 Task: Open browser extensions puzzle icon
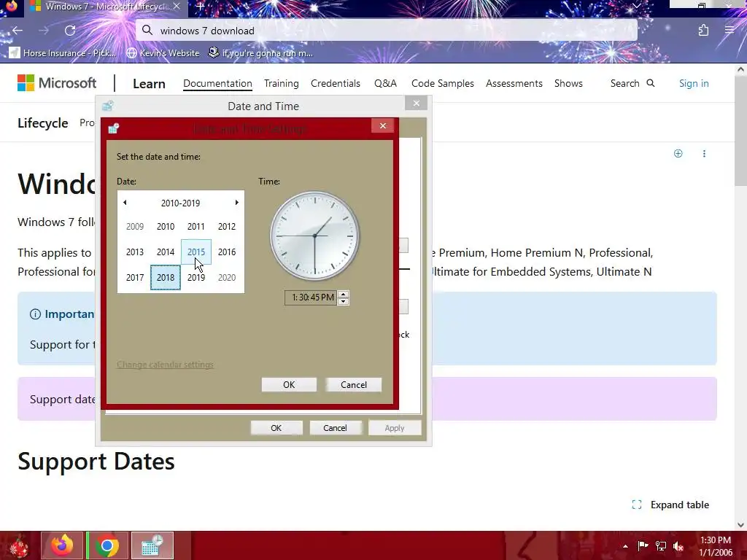[x=703, y=31]
